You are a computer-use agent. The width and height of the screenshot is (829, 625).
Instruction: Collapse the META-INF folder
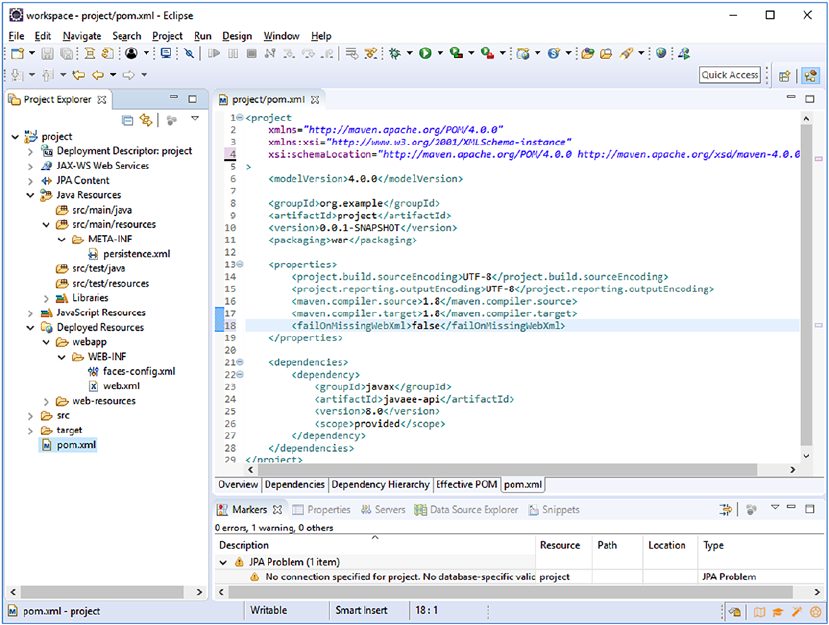[62, 240]
